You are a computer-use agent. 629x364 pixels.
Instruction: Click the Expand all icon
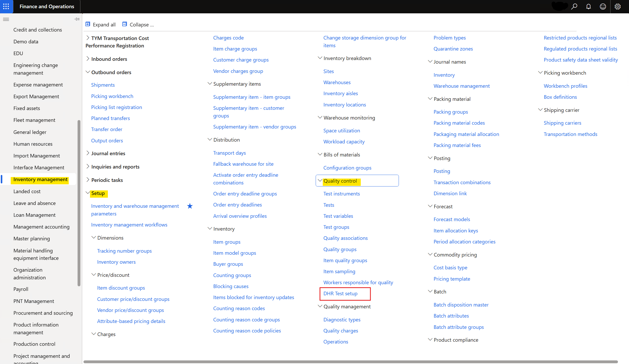click(x=88, y=24)
